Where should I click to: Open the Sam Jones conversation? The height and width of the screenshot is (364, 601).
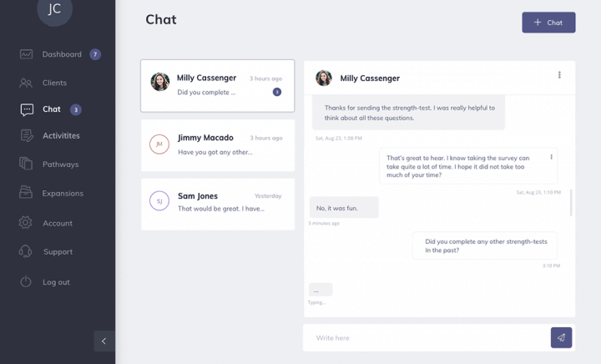click(218, 205)
